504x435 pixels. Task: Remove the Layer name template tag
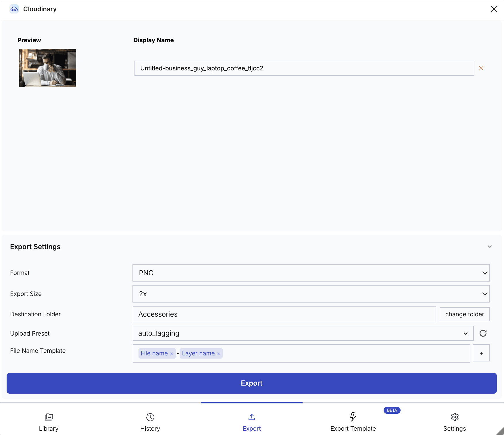tap(218, 354)
